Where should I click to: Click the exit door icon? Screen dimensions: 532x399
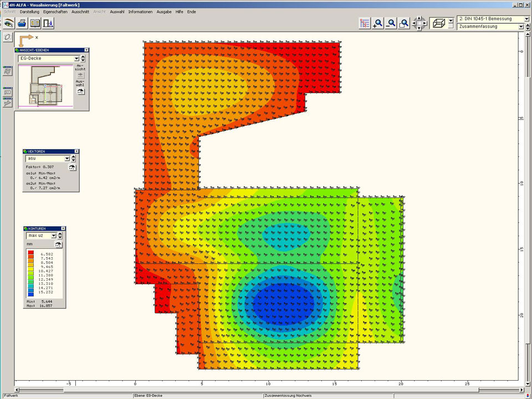(x=49, y=23)
